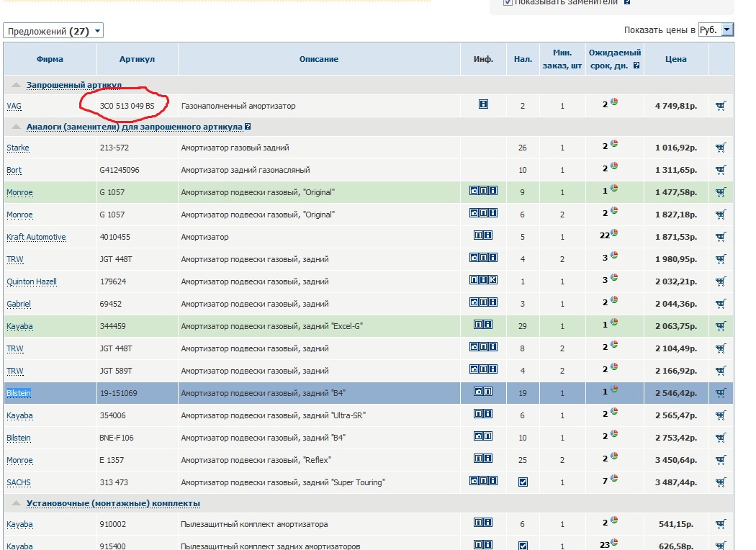Click help icon next to analogs heading
The width and height of the screenshot is (756, 550).
[248, 127]
